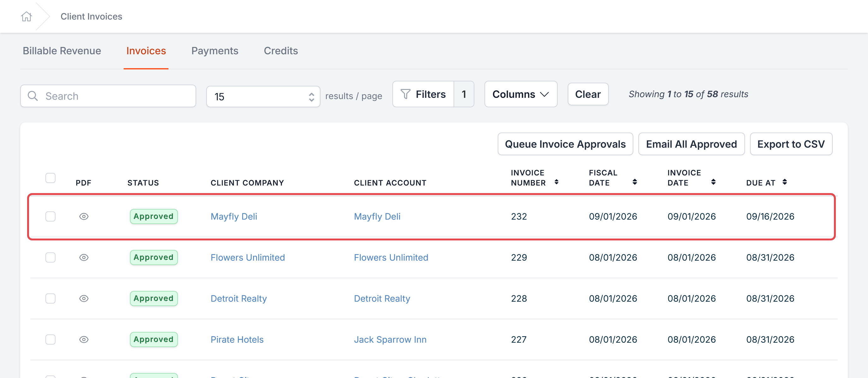View PDF eye icon for Detroit Realty invoice
The width and height of the screenshot is (868, 378).
[x=84, y=299]
